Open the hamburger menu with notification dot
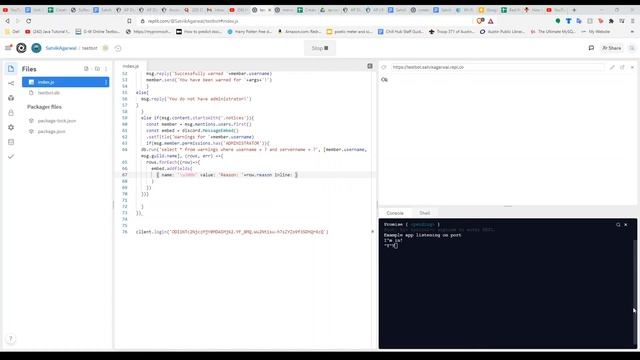The width and height of the screenshot is (640, 360). (8, 48)
